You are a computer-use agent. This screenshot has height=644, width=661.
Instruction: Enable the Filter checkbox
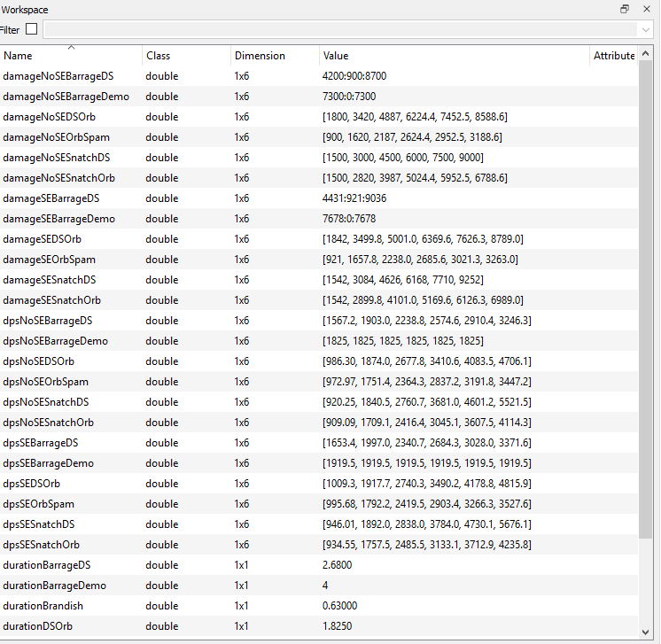point(32,29)
